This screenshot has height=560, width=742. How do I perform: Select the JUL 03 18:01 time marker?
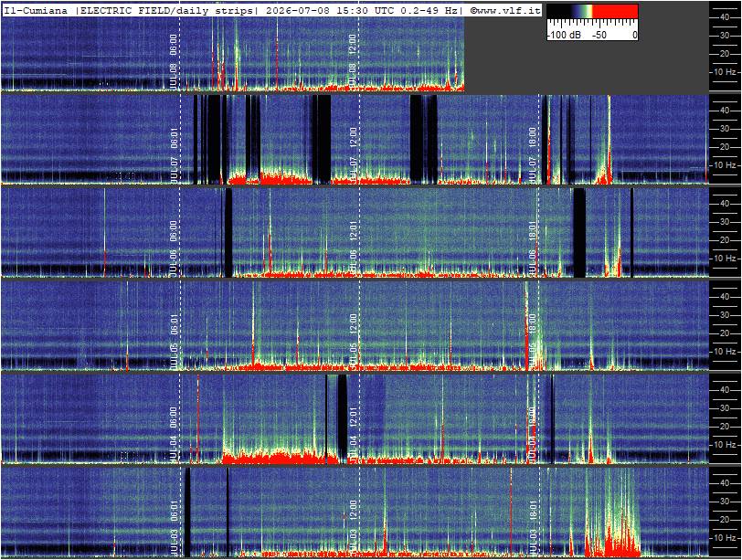point(533,527)
